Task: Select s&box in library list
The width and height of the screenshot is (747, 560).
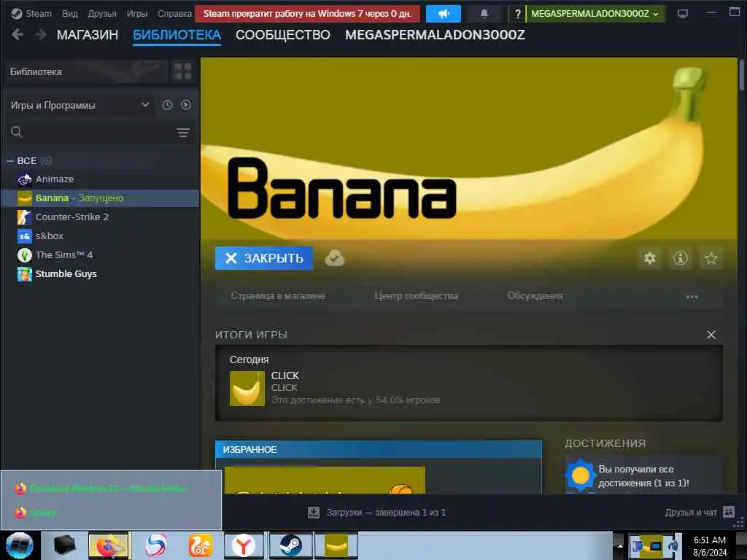Action: pyautogui.click(x=101, y=236)
